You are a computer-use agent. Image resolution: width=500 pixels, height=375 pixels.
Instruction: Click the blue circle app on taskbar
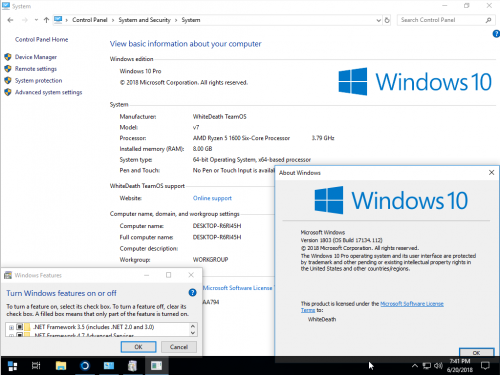pyautogui.click(x=85, y=366)
